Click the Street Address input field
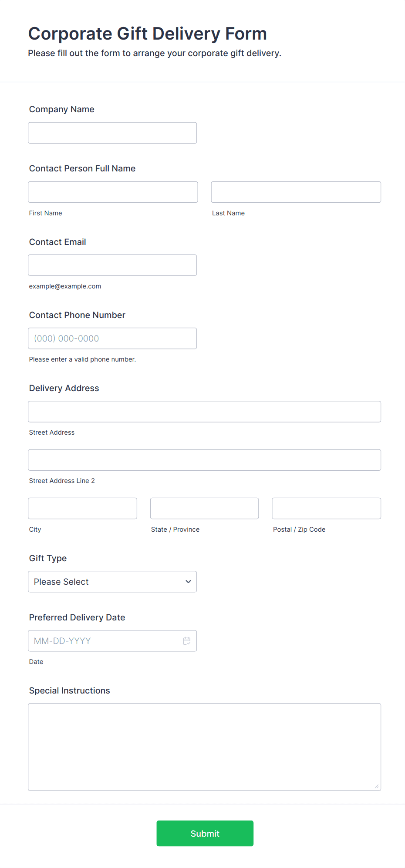405x868 pixels. [204, 412]
